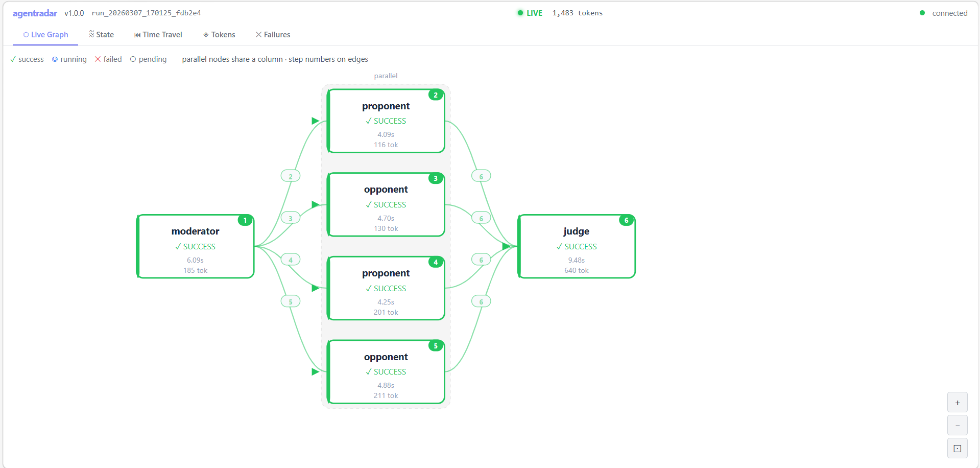Viewport: 980px width, 468px height.
Task: Click edge label 4 from moderator
Action: 291,260
